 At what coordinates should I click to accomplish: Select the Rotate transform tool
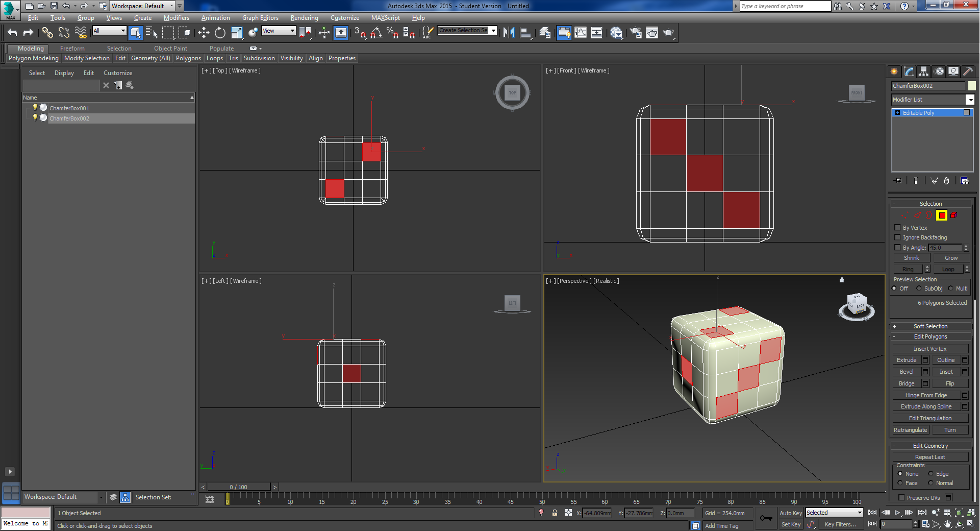click(x=220, y=33)
